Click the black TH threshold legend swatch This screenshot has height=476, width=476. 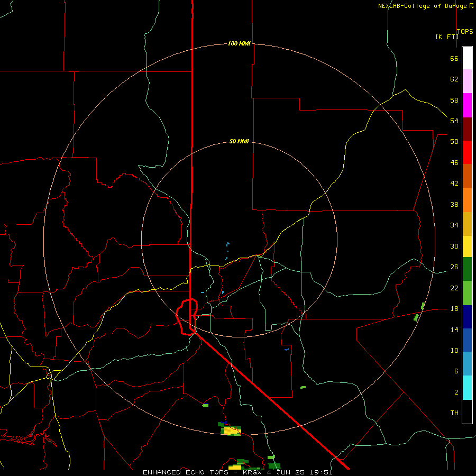pyautogui.click(x=467, y=411)
